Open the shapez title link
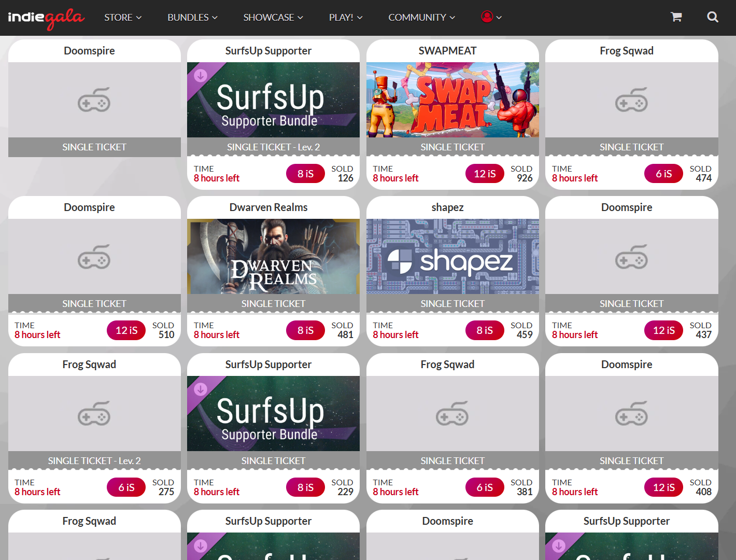736x560 pixels. tap(448, 207)
